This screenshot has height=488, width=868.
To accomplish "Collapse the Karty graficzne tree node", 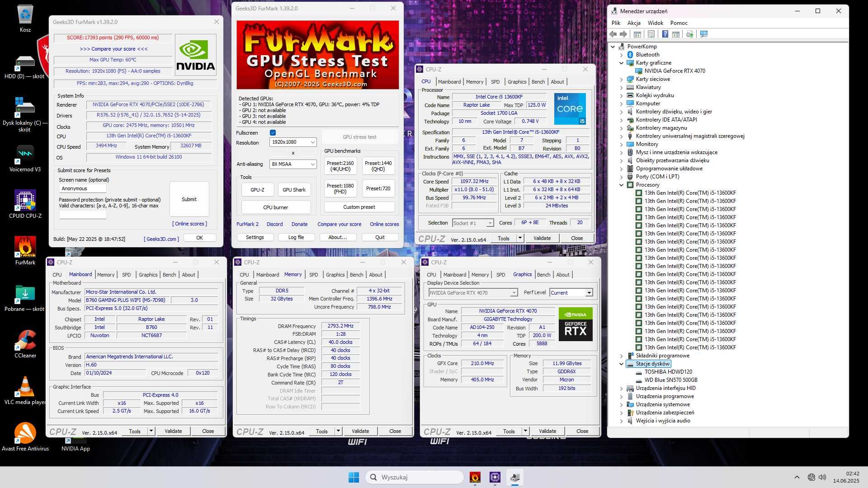I will pos(621,63).
